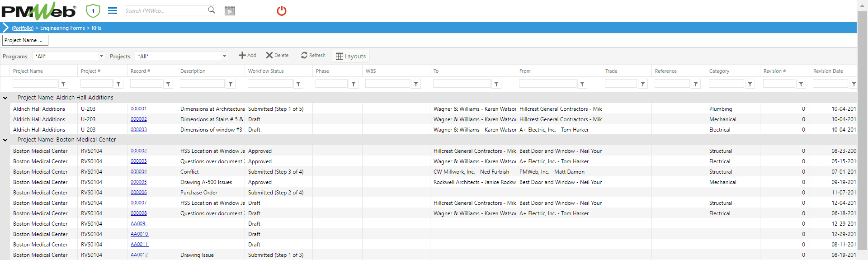Open filter icon for Workflow Status column
868x260 pixels.
[298, 84]
